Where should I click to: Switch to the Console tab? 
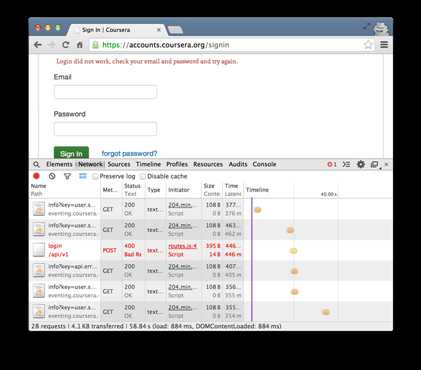tap(264, 164)
